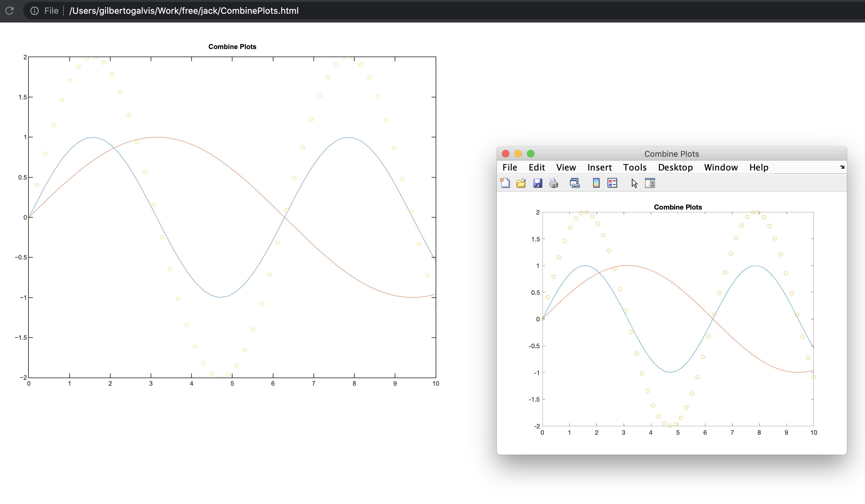Open the Property Inspector icon
Image resolution: width=865 pixels, height=504 pixels.
click(x=650, y=183)
